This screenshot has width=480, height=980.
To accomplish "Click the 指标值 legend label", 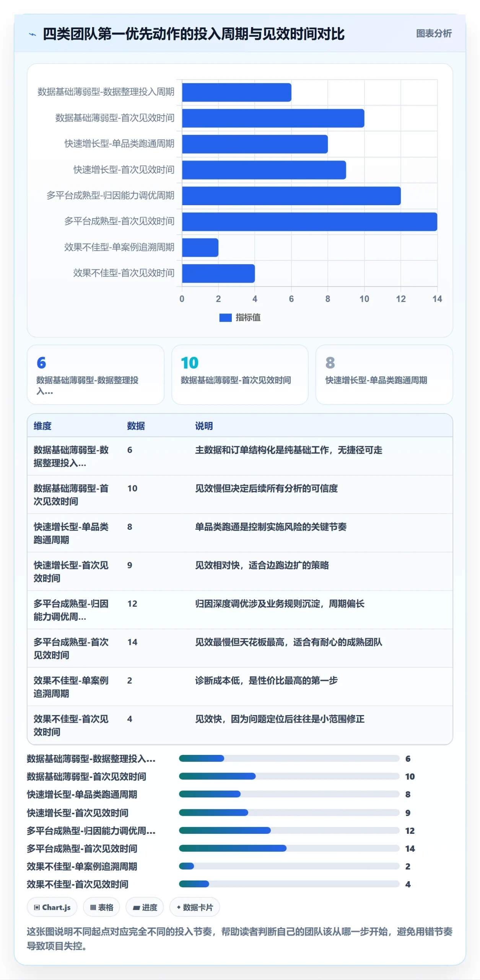I will coord(248,317).
